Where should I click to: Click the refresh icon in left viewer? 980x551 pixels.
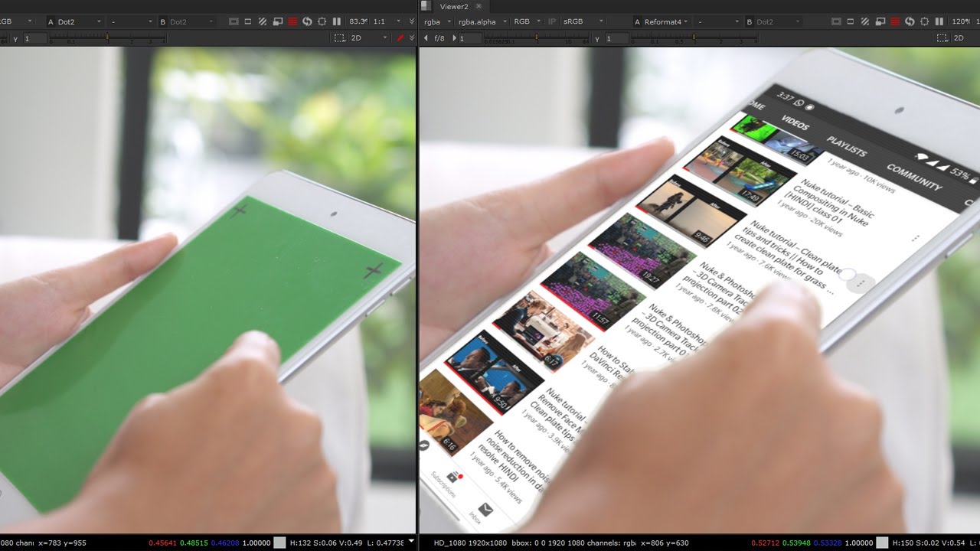tap(307, 22)
